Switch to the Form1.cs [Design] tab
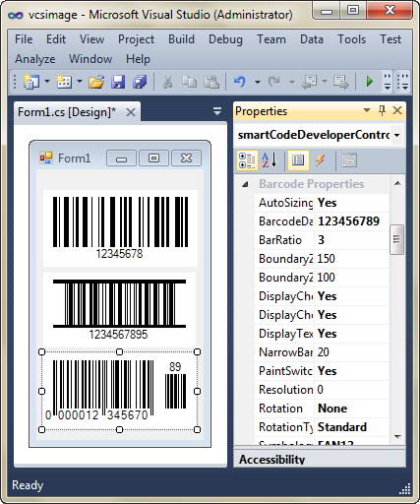Viewport: 420px width, 504px height. [x=67, y=112]
